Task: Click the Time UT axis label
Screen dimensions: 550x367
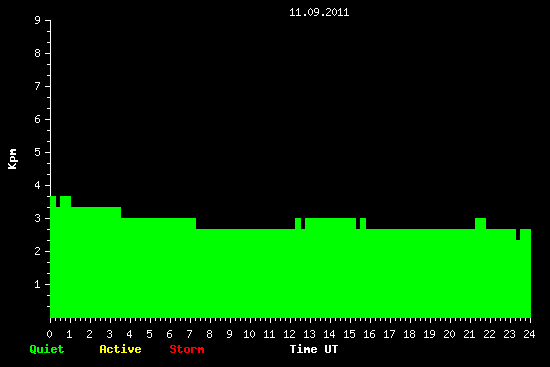Action: pyautogui.click(x=314, y=349)
